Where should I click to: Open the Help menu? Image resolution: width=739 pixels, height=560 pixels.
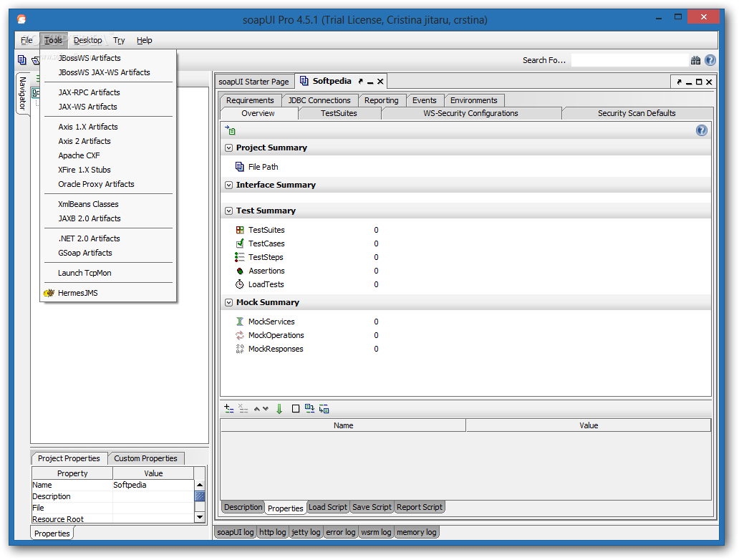pyautogui.click(x=144, y=41)
